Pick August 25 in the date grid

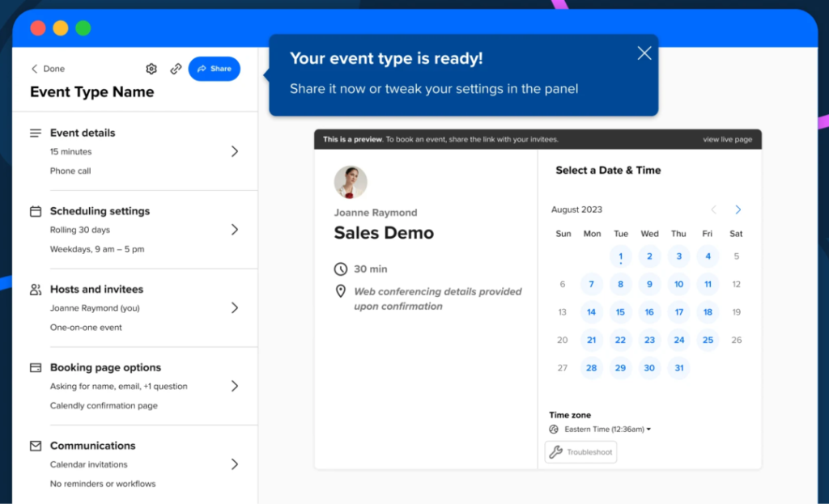pos(708,341)
